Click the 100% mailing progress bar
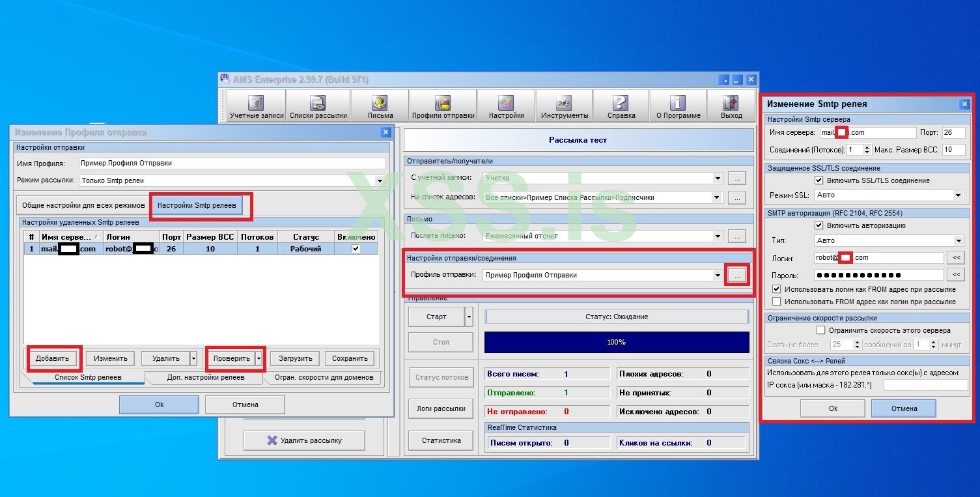This screenshot has height=497, width=980. [x=617, y=342]
